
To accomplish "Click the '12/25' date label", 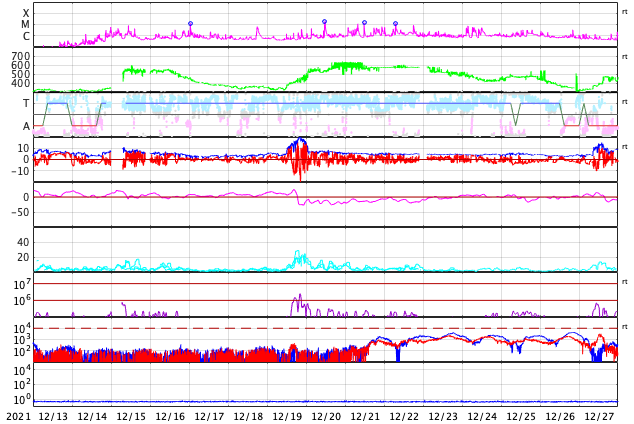I will point(521,417).
